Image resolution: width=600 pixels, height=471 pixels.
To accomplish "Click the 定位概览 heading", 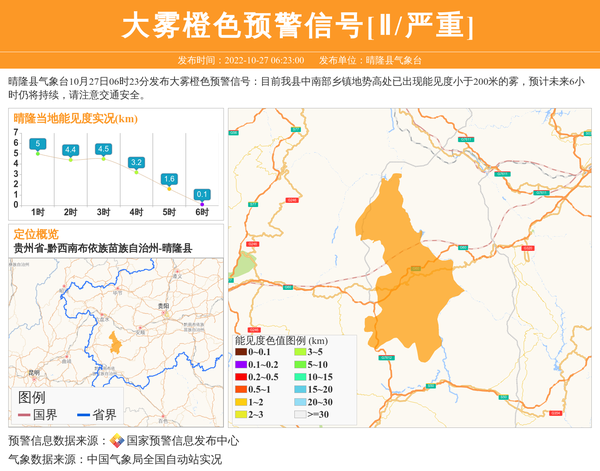I will point(36,234).
